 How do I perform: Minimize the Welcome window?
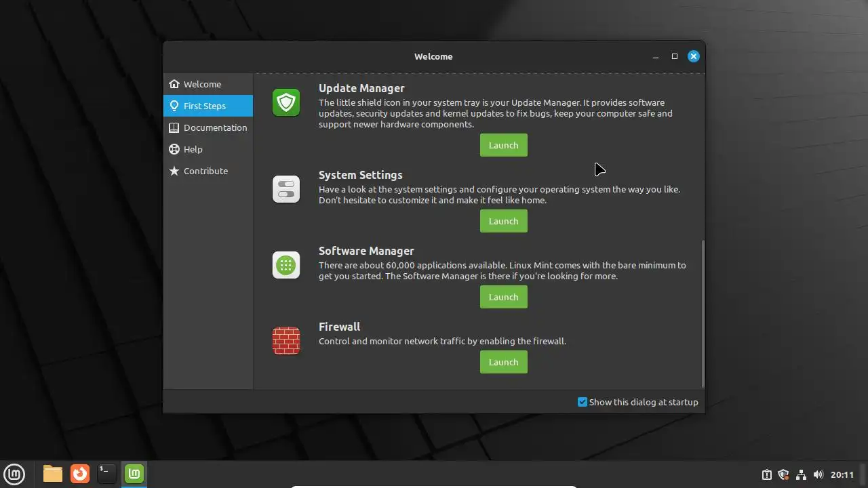coord(656,57)
